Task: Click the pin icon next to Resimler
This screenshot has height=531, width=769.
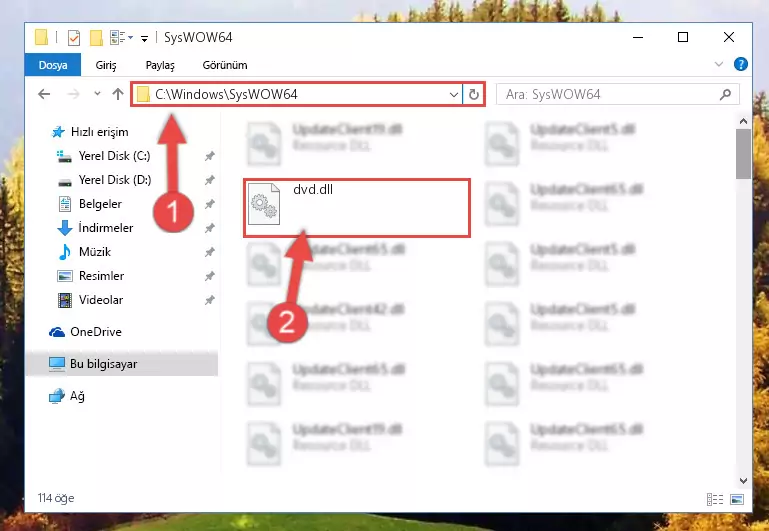Action: (x=209, y=276)
